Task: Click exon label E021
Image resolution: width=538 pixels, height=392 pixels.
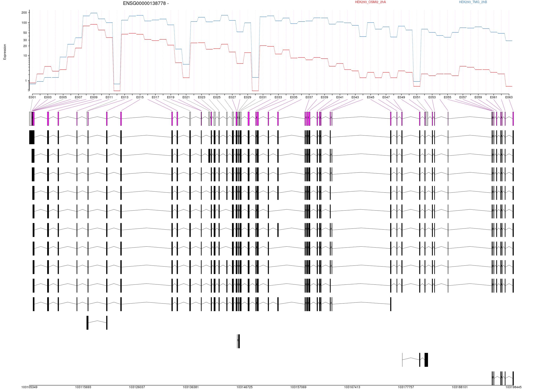Action: (186, 97)
